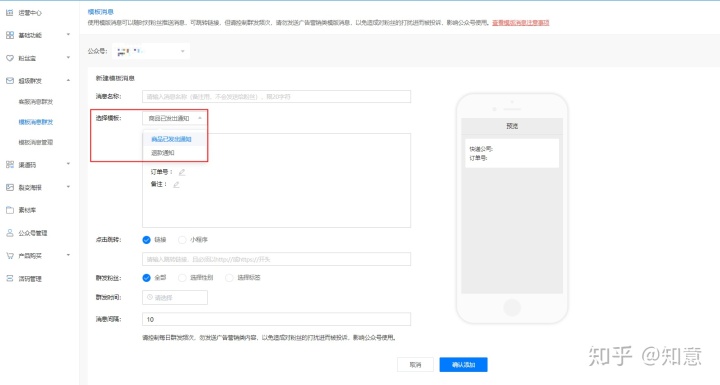Click the 公众号管理 person icon
The height and width of the screenshot is (385, 720).
10,233
